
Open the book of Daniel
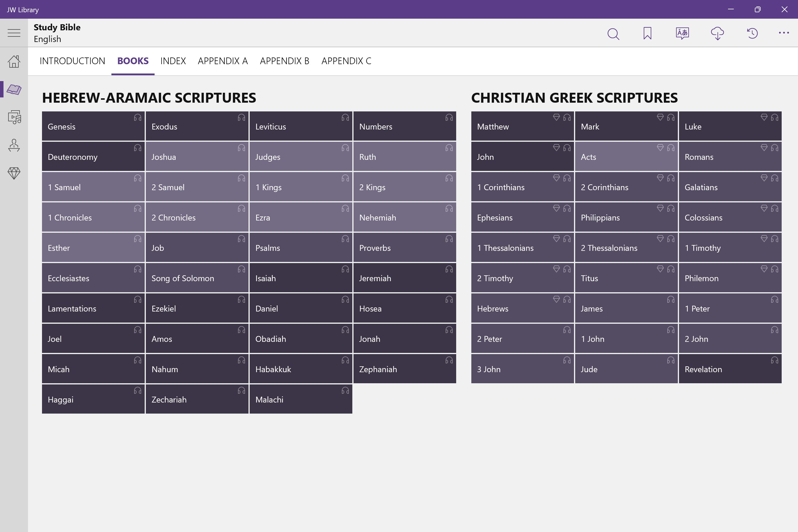(x=301, y=308)
